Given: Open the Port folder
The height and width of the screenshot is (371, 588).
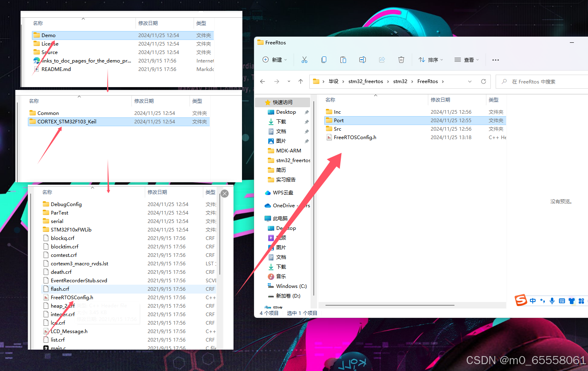Looking at the screenshot, I should (x=339, y=120).
